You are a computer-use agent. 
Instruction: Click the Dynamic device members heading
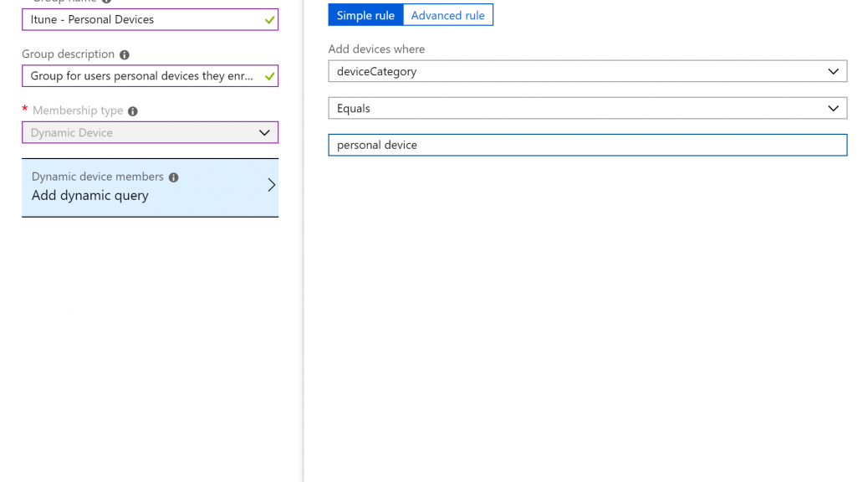point(98,177)
